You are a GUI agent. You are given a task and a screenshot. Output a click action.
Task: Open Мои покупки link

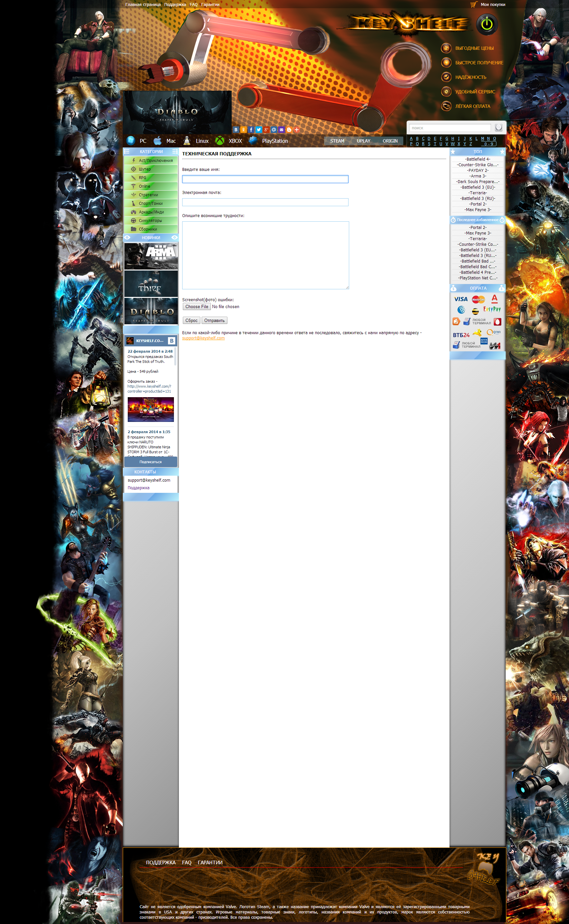(493, 5)
